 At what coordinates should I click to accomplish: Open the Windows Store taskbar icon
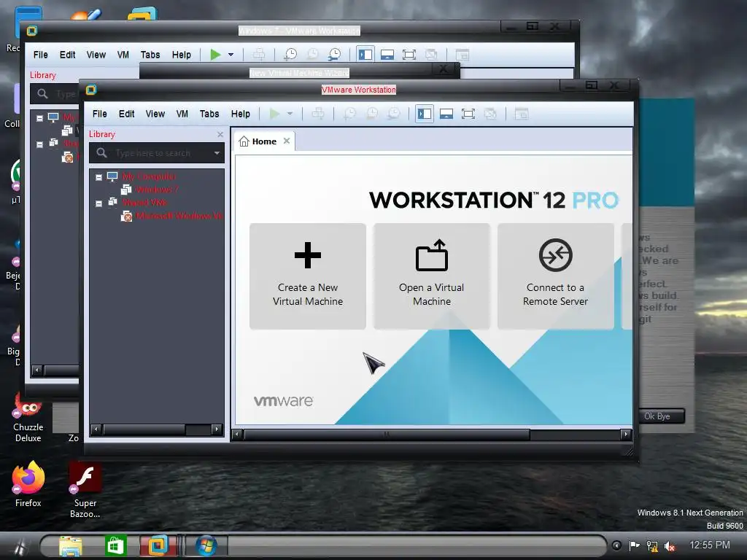click(x=115, y=545)
